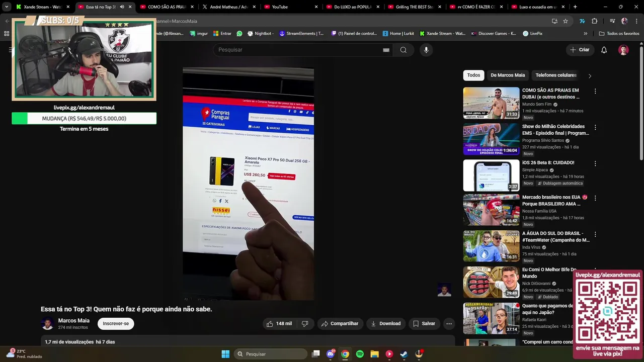
Task: Open options for A ÁGUA DO SUL video
Action: click(595, 234)
